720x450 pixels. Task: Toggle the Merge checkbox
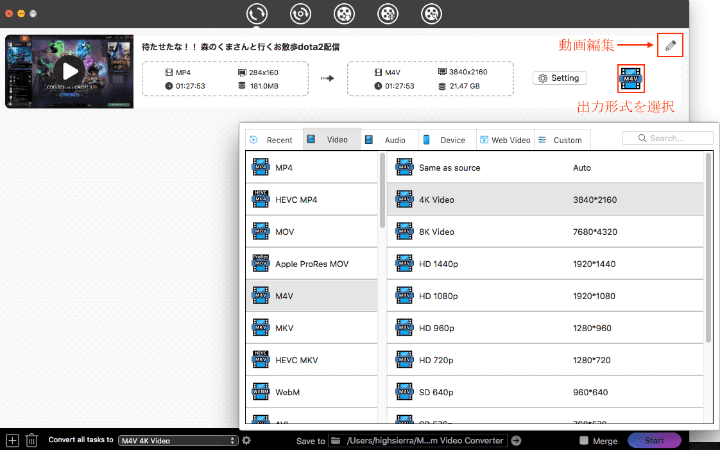584,440
